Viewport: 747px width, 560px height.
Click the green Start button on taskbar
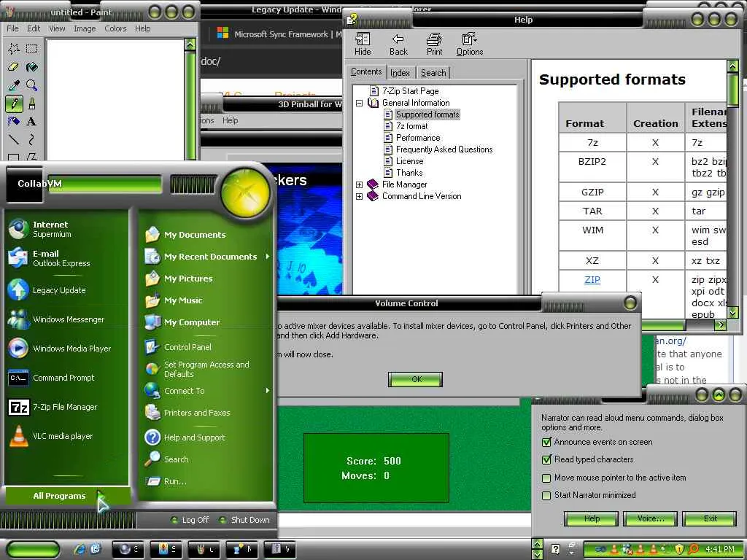tap(32, 549)
